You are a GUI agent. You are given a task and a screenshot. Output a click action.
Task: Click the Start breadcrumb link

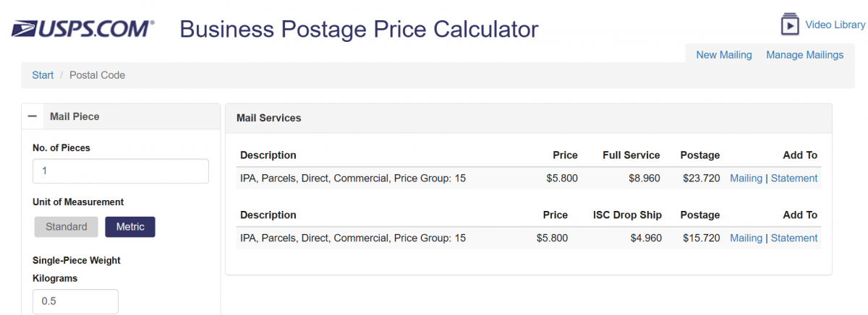[x=43, y=75]
